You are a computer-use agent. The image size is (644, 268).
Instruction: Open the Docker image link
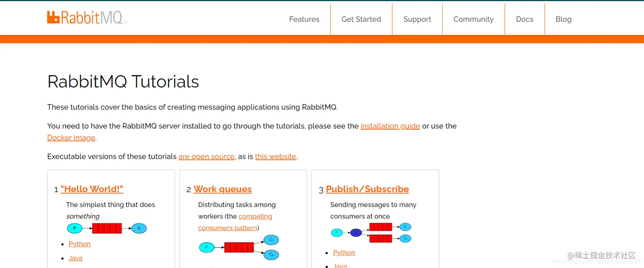pyautogui.click(x=71, y=138)
